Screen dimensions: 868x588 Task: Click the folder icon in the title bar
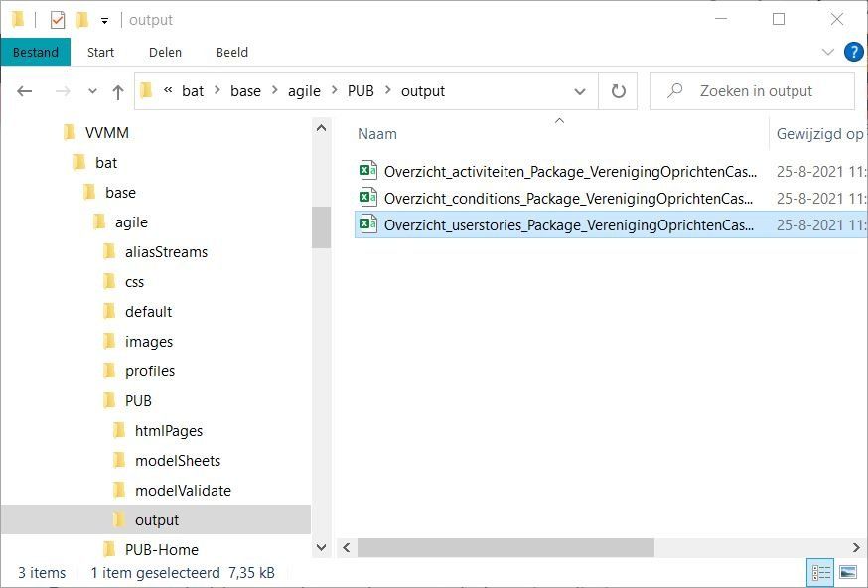click(x=18, y=20)
